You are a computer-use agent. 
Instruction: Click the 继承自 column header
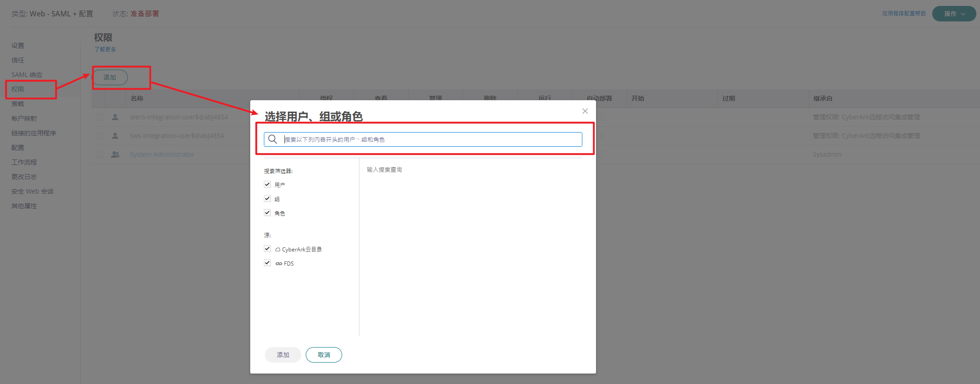[823, 98]
